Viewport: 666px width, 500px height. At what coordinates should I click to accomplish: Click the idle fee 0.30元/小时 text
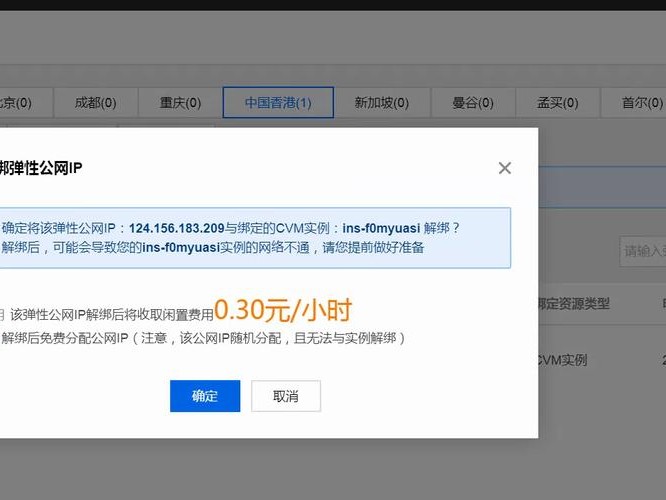click(283, 310)
